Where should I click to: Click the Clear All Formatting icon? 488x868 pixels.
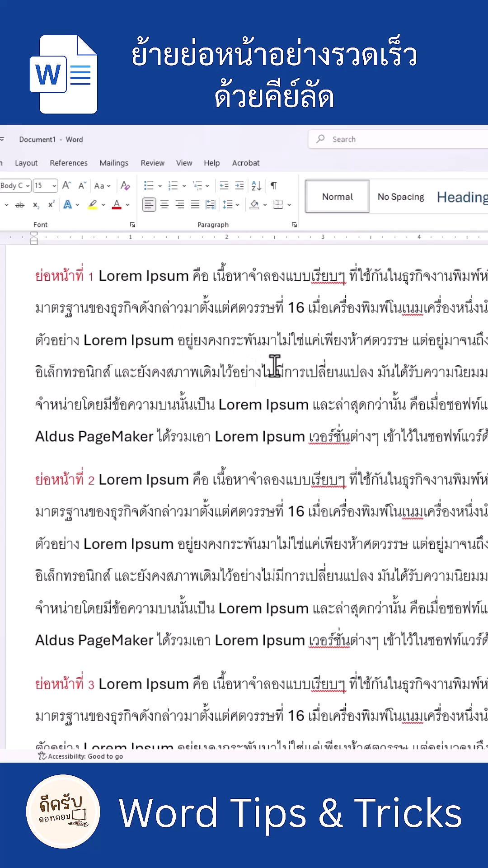pos(125,185)
